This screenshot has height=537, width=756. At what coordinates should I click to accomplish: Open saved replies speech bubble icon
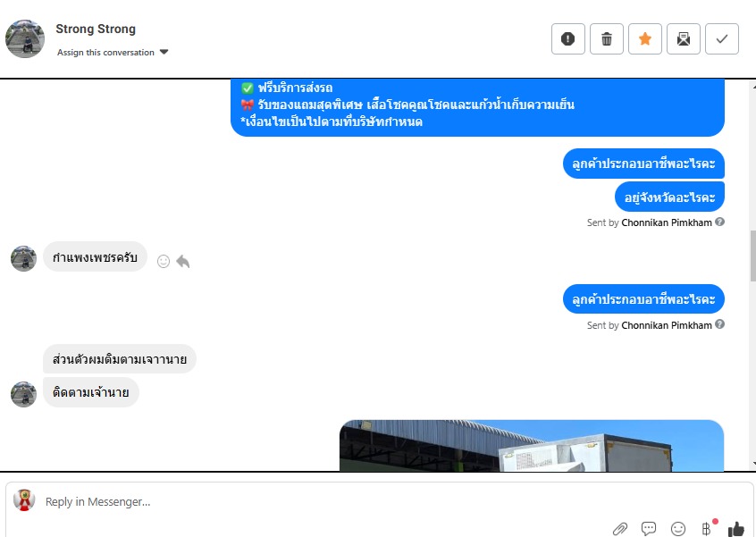coord(649,529)
